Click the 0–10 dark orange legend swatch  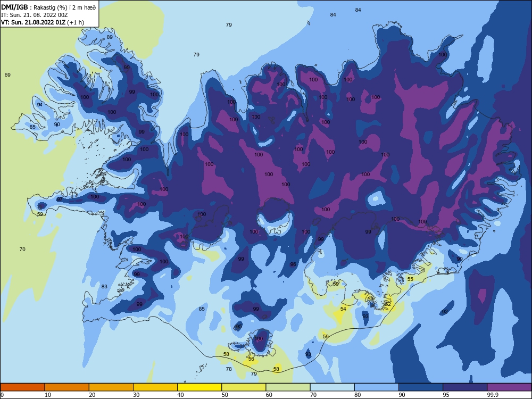[22, 387]
